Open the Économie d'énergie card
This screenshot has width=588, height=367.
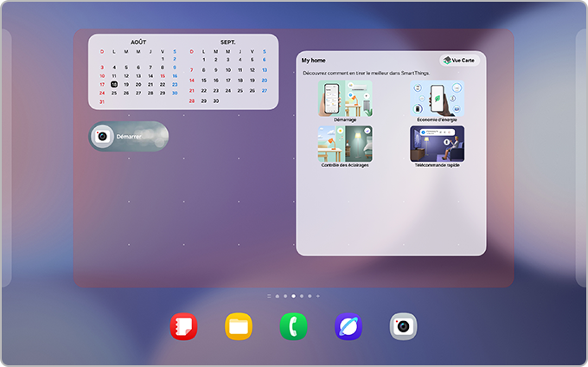pyautogui.click(x=437, y=100)
